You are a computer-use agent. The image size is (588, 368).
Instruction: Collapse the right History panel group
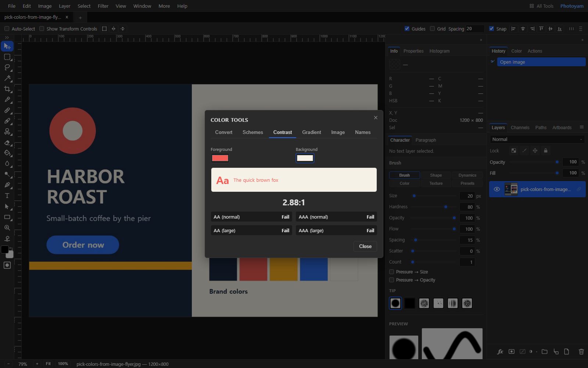(x=582, y=40)
